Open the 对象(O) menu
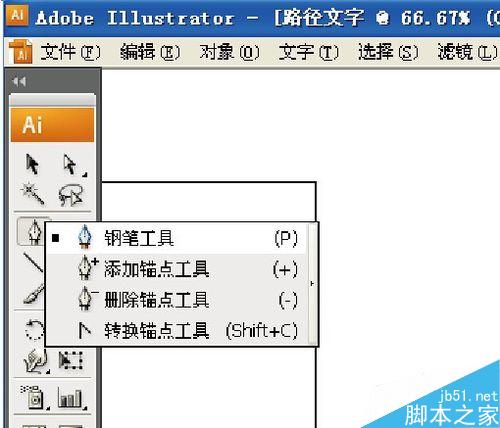Screen dimensions: 500x428 [229, 52]
